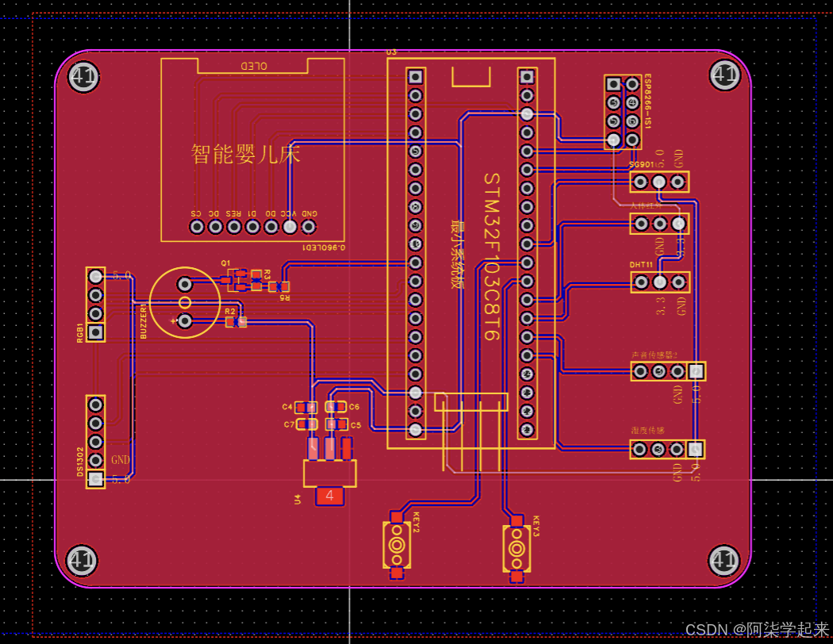
Task: Select resistor R2 footprint
Action: click(x=236, y=322)
